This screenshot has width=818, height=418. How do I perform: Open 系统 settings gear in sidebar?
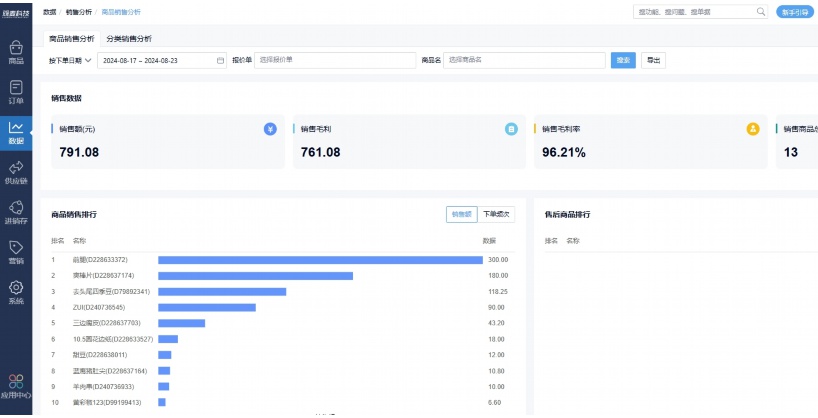coord(16,292)
